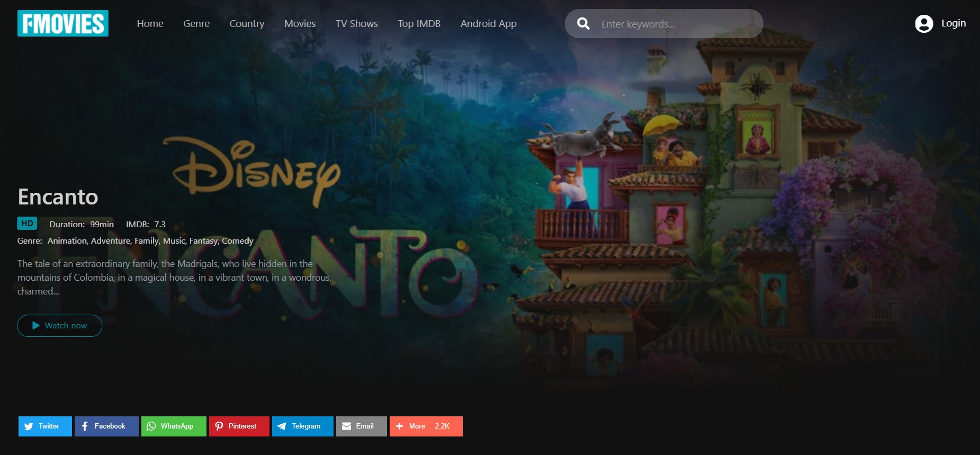Click the FMOVIES logo
This screenshot has width=980, height=455.
pyautogui.click(x=62, y=23)
